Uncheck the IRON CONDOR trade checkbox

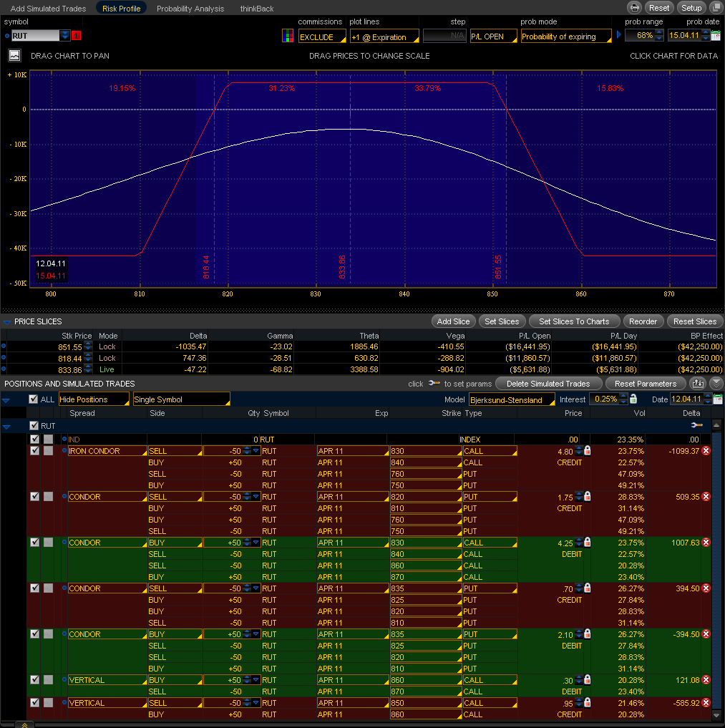pos(34,451)
